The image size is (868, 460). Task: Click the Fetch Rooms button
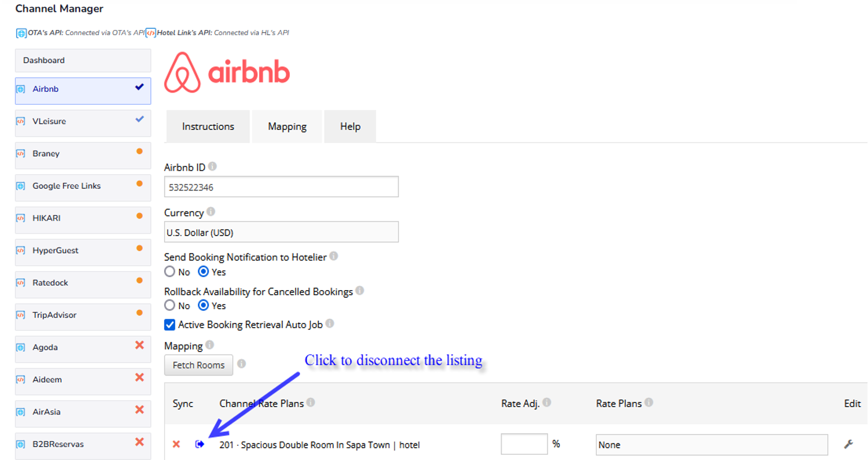(199, 365)
